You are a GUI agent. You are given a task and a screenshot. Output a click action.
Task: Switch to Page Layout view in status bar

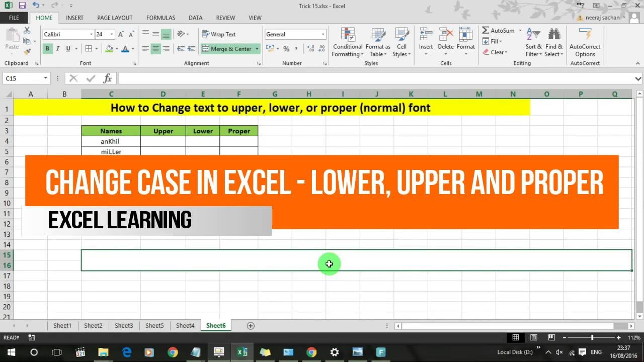534,337
